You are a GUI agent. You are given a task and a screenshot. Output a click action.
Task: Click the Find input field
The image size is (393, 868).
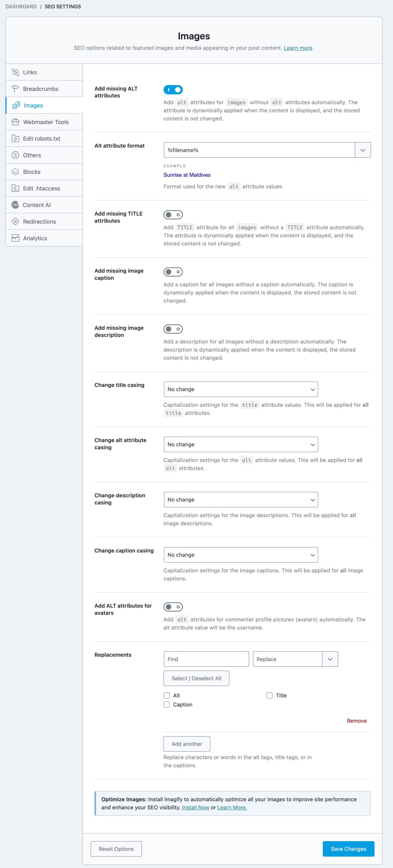206,659
